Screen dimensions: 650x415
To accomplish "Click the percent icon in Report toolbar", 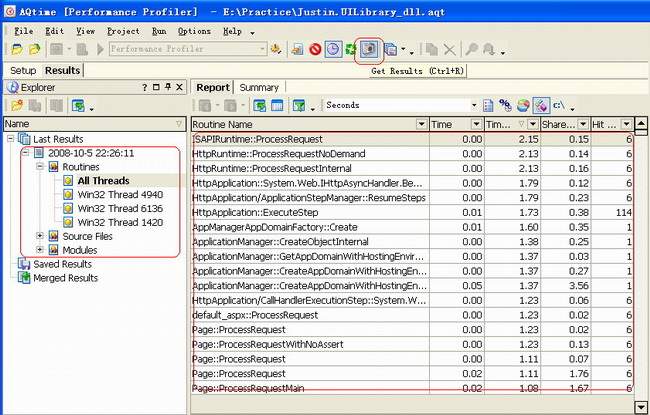I will click(505, 105).
